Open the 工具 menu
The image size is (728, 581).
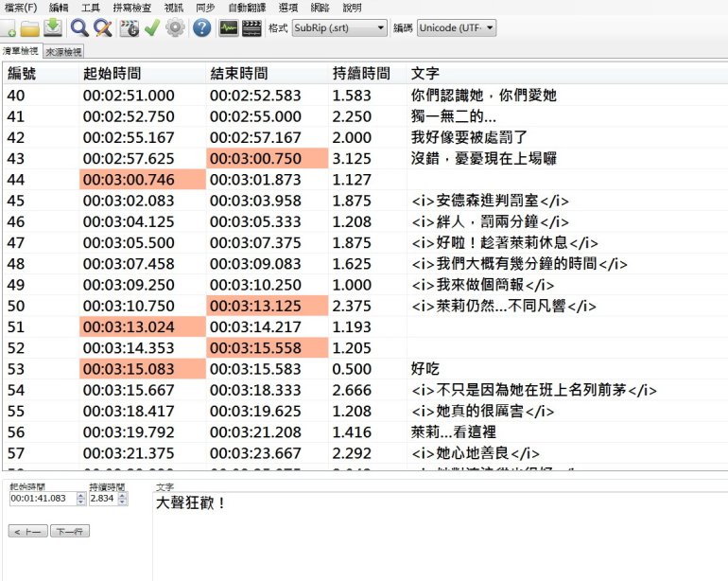point(91,8)
